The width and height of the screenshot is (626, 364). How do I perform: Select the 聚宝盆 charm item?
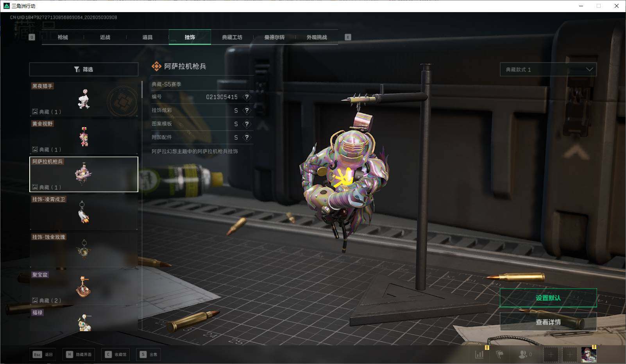point(84,287)
